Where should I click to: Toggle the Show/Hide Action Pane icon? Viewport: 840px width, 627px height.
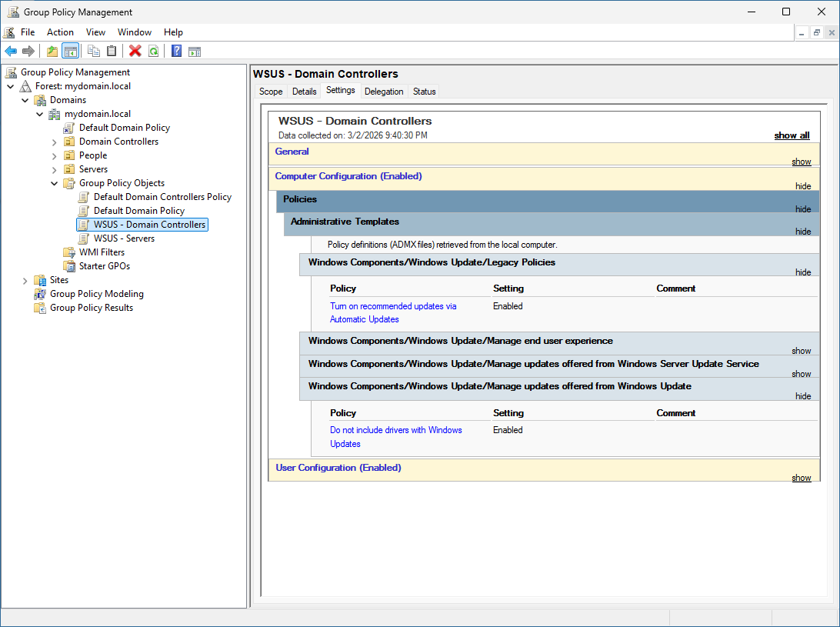(x=195, y=51)
